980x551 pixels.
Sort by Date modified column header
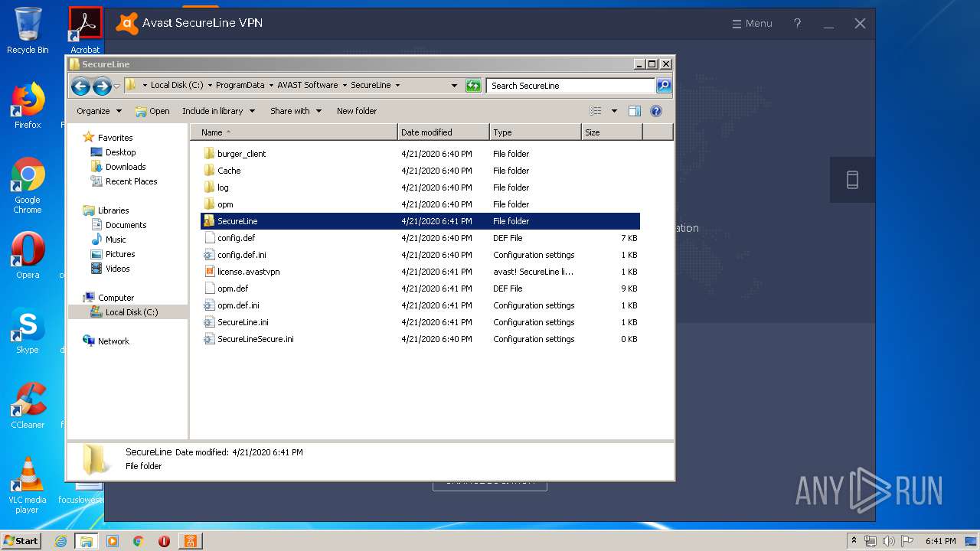pos(444,132)
